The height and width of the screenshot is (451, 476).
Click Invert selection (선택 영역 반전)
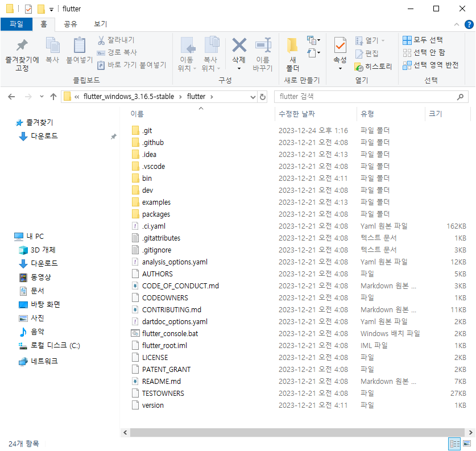point(431,65)
